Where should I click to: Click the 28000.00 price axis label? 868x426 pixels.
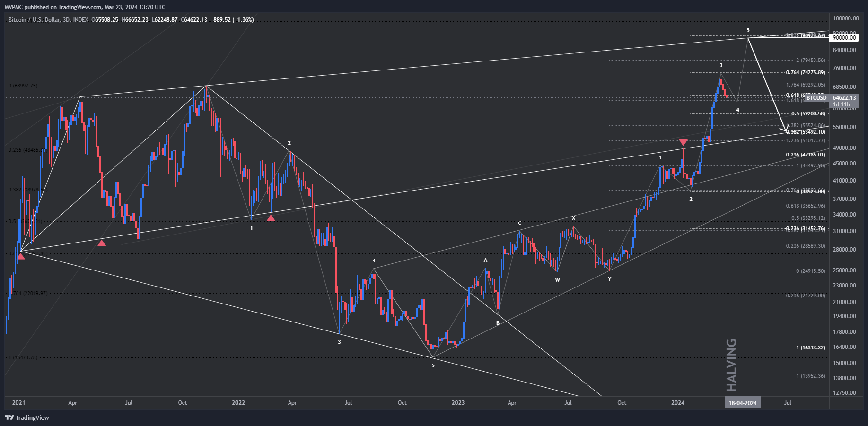click(844, 250)
